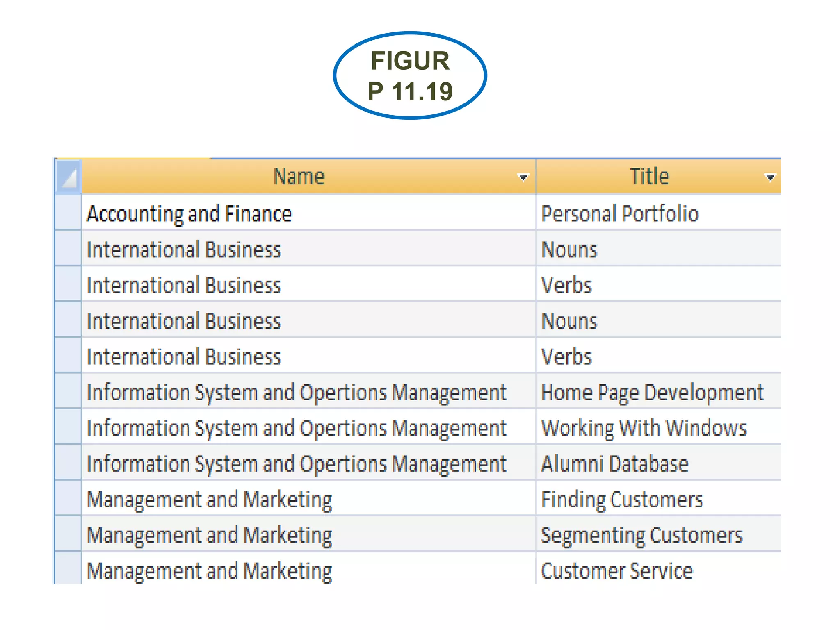Click the "Home Page Development" cell
Screen dimensions: 840x630
[x=652, y=392]
